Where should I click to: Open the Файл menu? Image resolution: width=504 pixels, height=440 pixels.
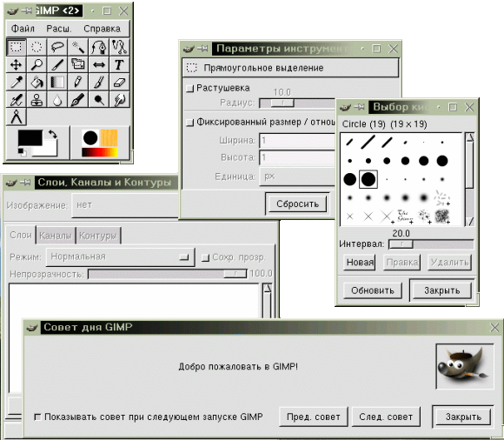click(23, 29)
